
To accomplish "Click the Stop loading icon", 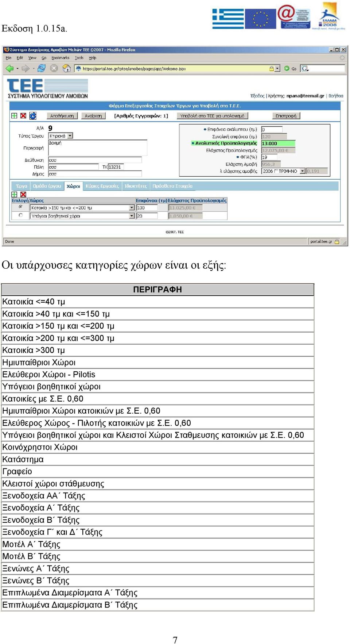I will pyautogui.click(x=54, y=68).
